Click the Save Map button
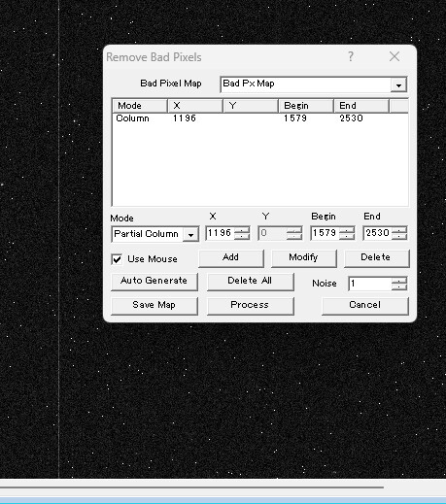This screenshot has width=446, height=504. point(154,306)
